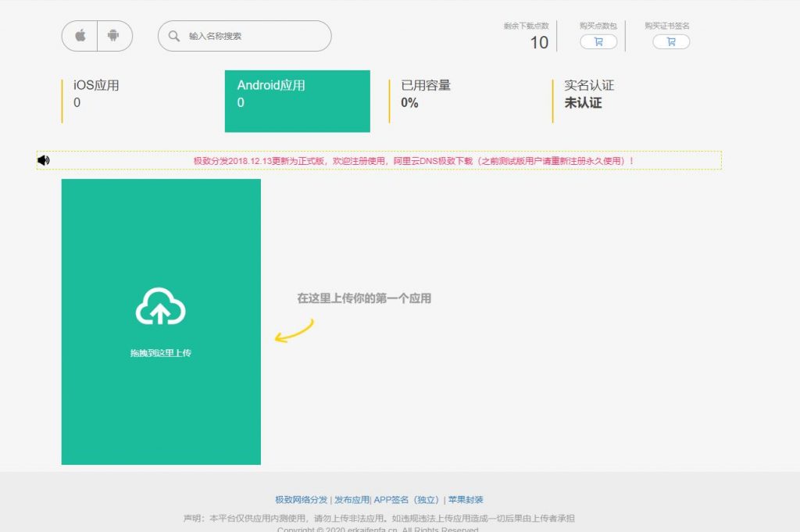Click the search magnifier icon

174,36
